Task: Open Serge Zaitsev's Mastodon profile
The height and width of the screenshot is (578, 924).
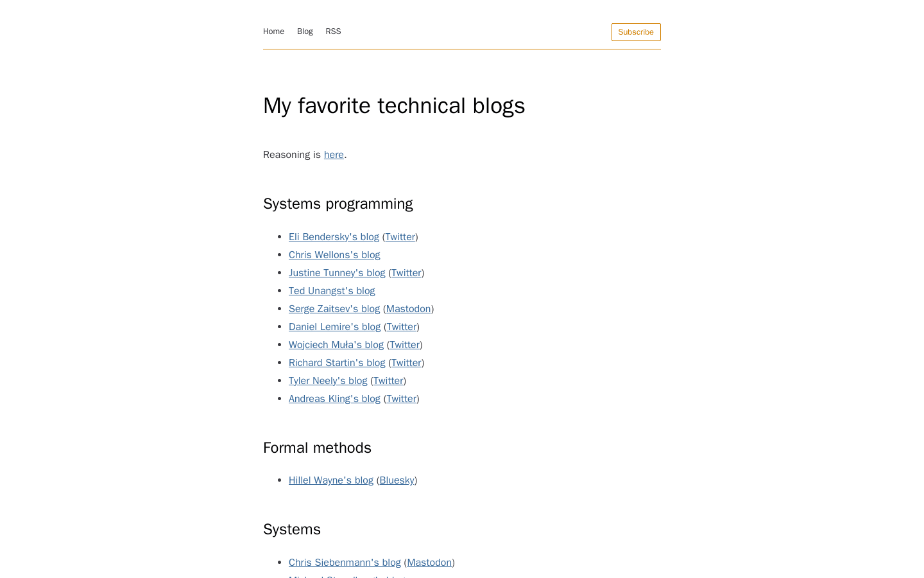Action: pyautogui.click(x=408, y=309)
